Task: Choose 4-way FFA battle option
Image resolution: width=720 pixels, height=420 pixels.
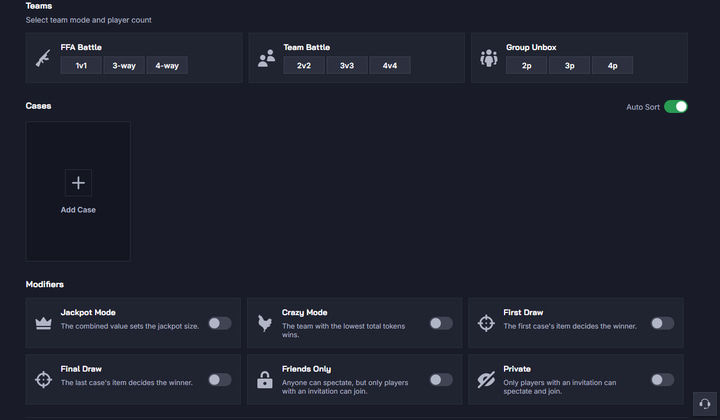Action: pyautogui.click(x=167, y=66)
